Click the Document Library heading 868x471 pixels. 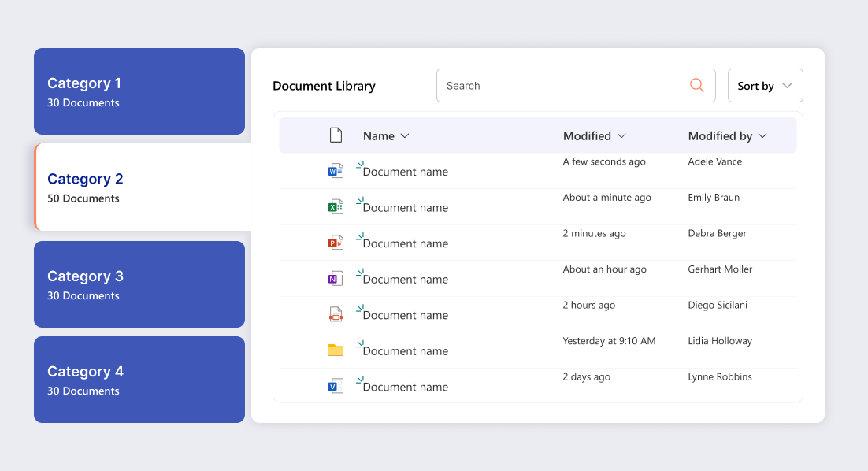(x=324, y=85)
